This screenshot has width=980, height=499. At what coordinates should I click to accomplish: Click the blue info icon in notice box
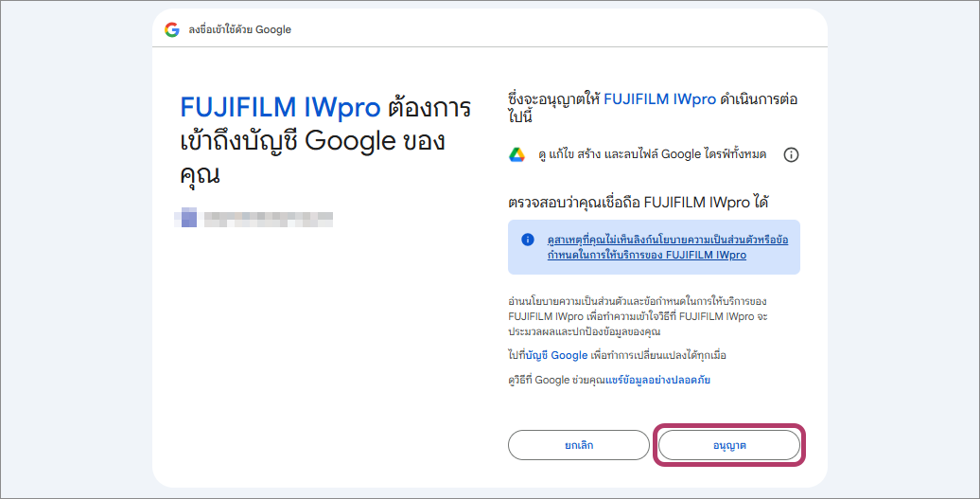(x=528, y=240)
